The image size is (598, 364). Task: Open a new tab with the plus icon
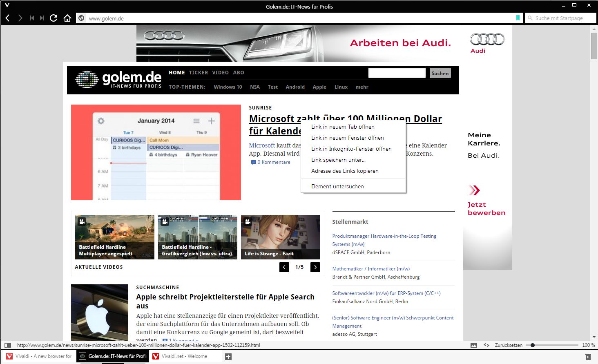click(228, 356)
